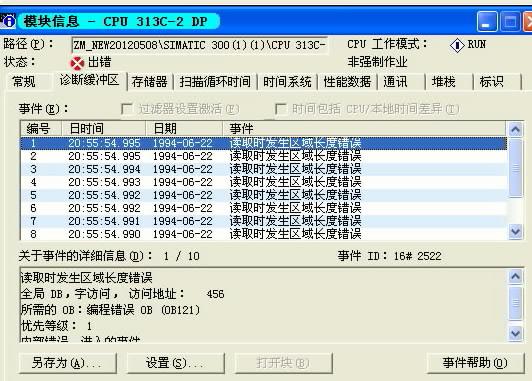Click the event list scrollbar thumb

click(x=515, y=168)
